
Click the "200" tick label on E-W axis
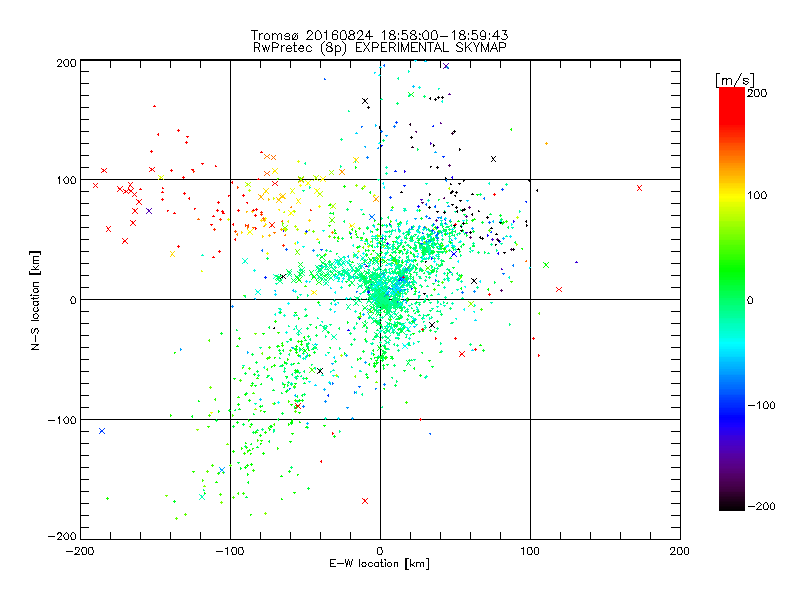pyautogui.click(x=680, y=551)
